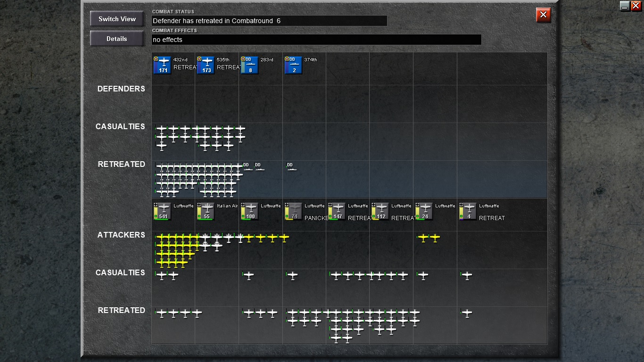The image size is (644, 362).
Task: Select the 535th defender unit icon (173)
Action: [x=206, y=65]
